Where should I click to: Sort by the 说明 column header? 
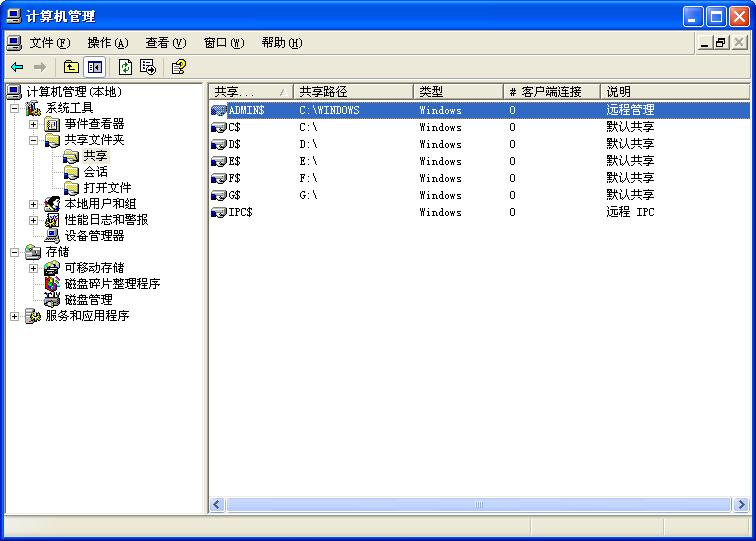[675, 92]
